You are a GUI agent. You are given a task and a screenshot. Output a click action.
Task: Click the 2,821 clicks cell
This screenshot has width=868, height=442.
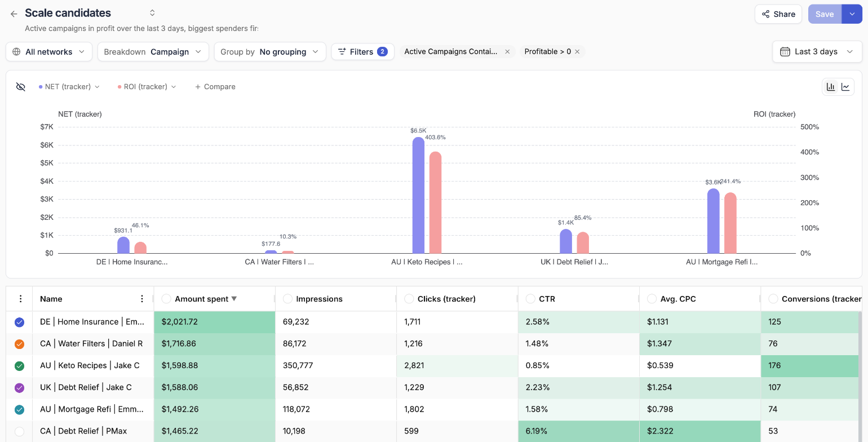tap(457, 365)
